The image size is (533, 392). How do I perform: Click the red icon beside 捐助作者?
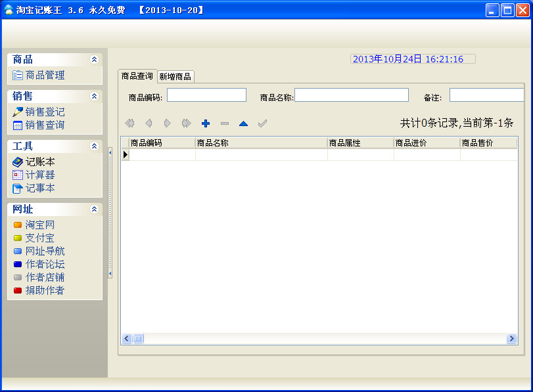(18, 290)
